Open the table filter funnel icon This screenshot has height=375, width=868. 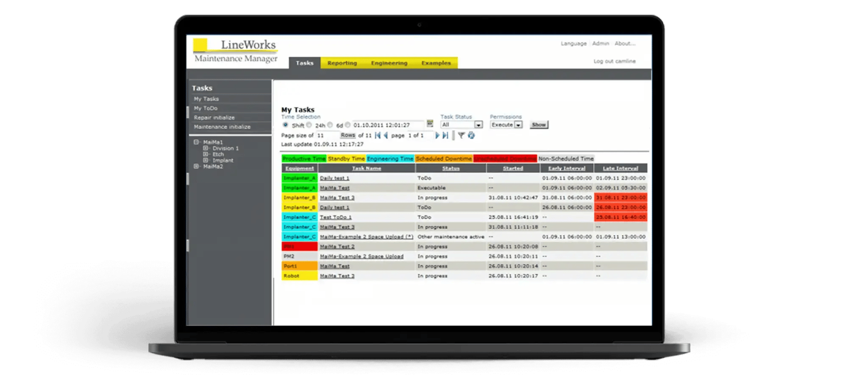[x=461, y=135]
